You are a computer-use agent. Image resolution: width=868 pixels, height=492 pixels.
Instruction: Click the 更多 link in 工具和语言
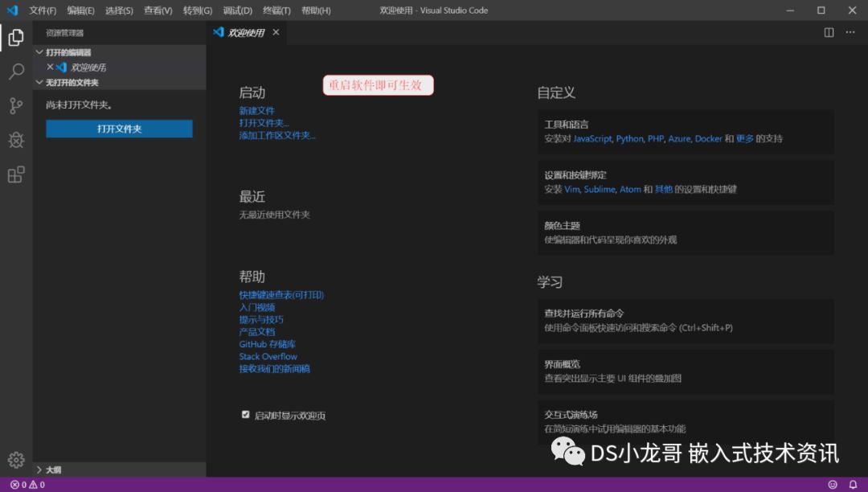[x=744, y=139]
